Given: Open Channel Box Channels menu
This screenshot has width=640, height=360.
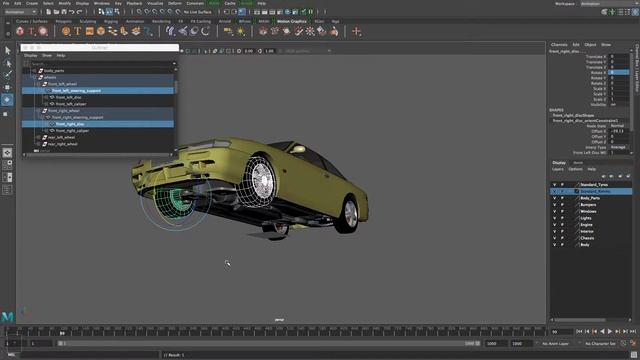Looking at the screenshot, I should (559, 44).
